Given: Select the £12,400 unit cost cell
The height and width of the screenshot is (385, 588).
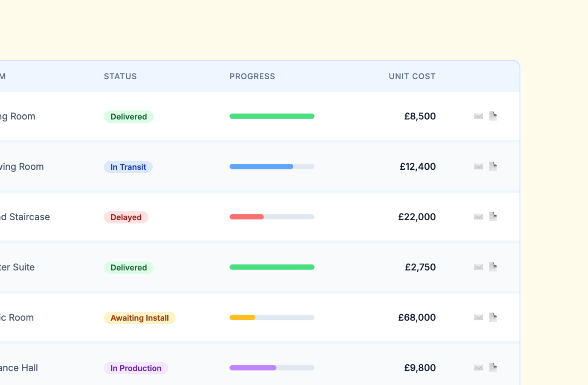Looking at the screenshot, I should tap(418, 166).
